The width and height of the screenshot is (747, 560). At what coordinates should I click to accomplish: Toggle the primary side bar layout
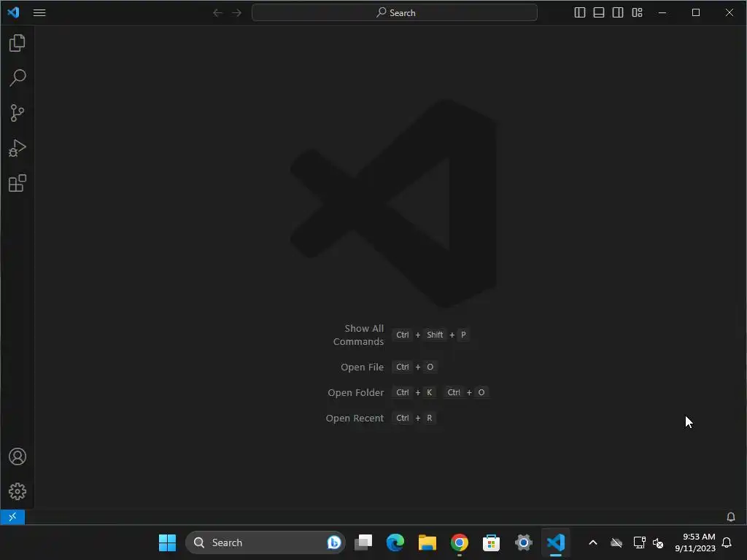tap(580, 13)
